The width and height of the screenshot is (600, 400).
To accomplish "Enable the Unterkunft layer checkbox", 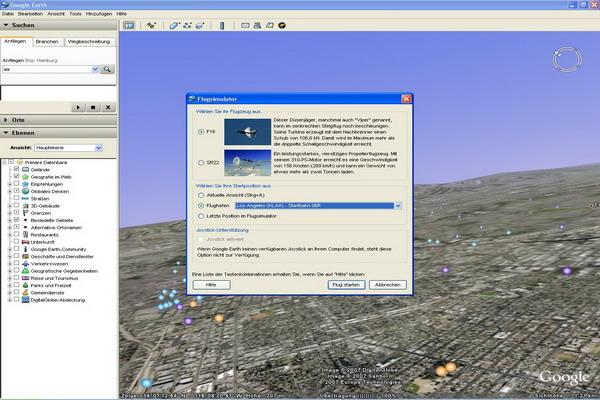I will 16,242.
